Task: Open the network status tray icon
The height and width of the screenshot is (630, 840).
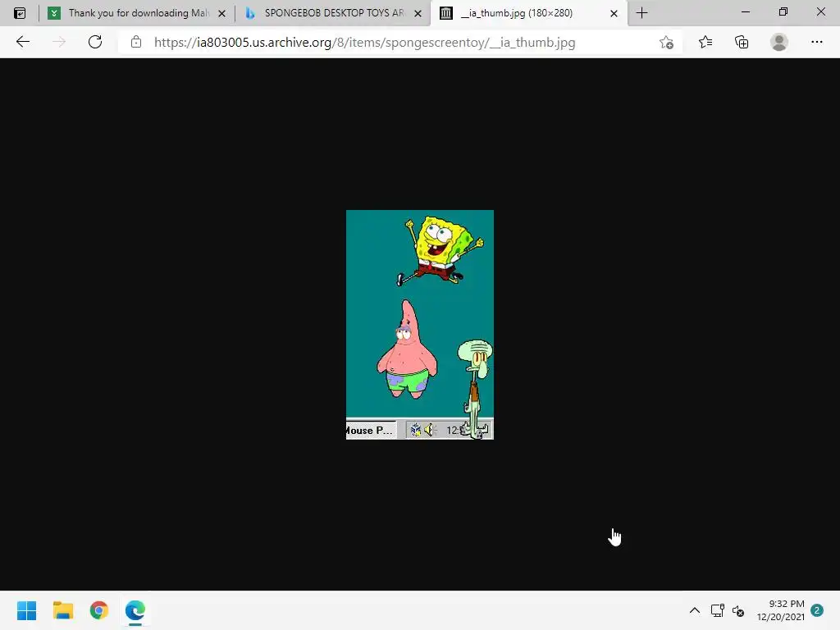Action: 717,610
